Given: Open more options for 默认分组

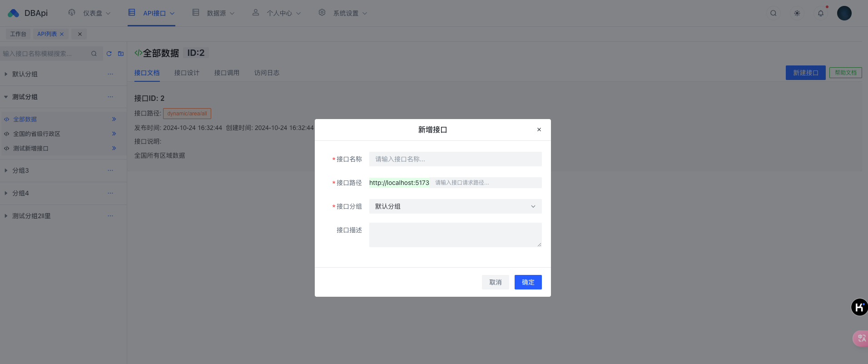Looking at the screenshot, I should pyautogui.click(x=110, y=74).
